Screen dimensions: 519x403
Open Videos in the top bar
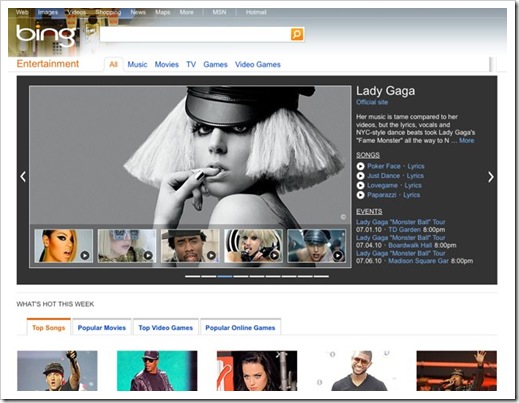[77, 12]
